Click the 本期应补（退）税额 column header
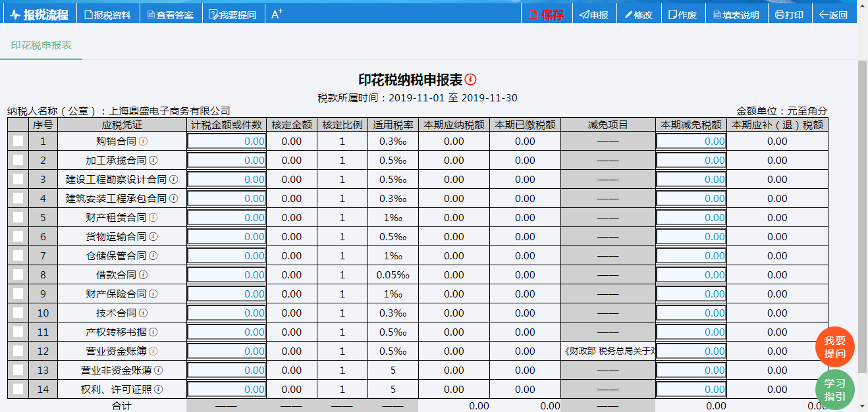Screen dimensions: 868x412 click(x=777, y=124)
